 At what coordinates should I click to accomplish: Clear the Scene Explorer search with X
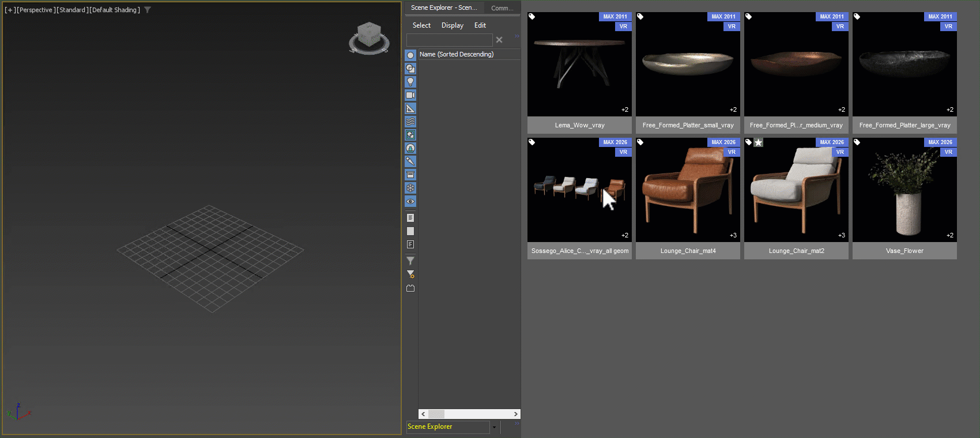[x=499, y=40]
